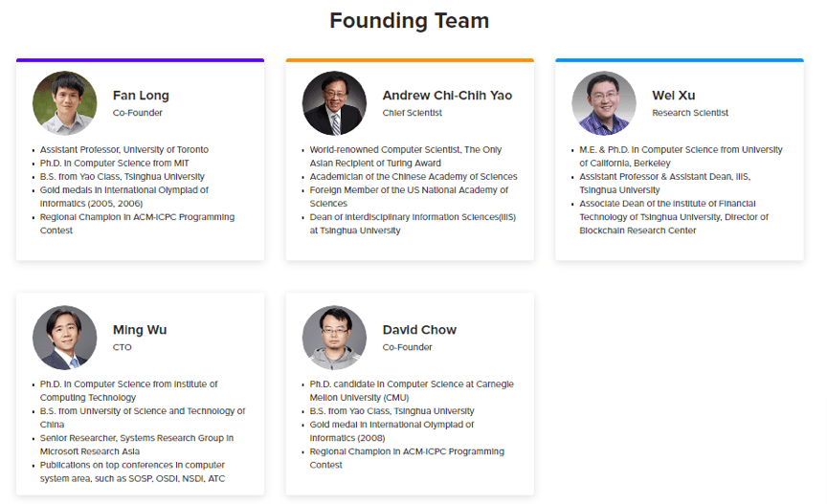
Task: Click the David Chow name heading
Action: pyautogui.click(x=419, y=330)
